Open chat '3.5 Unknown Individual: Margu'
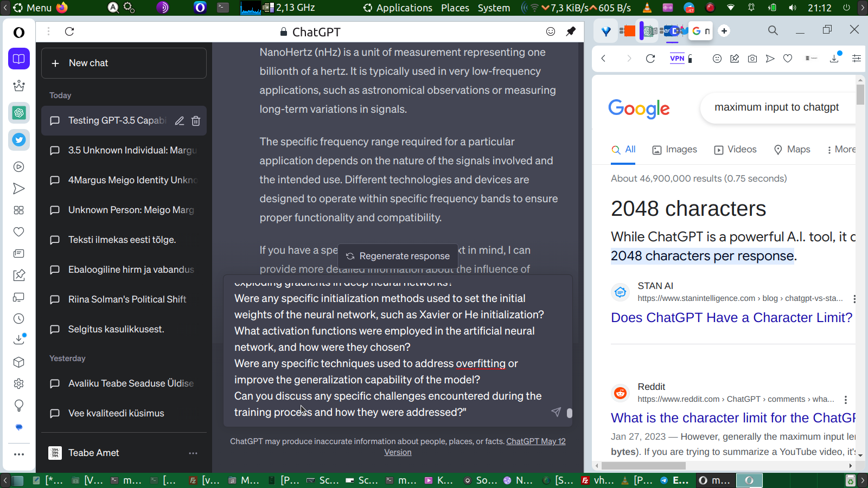This screenshot has height=488, width=868. point(124,150)
